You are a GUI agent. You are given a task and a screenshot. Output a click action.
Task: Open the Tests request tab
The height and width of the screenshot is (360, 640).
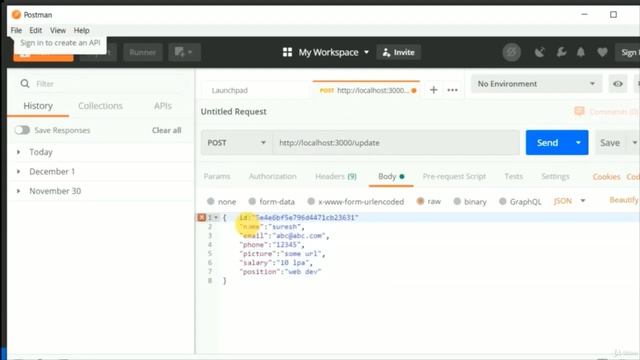coord(513,176)
